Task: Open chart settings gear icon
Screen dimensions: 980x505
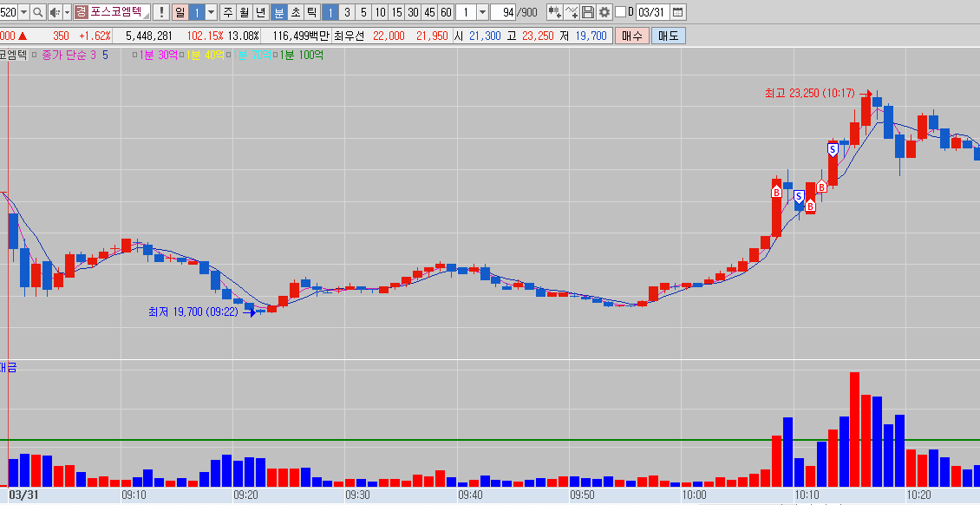Action: tap(604, 12)
